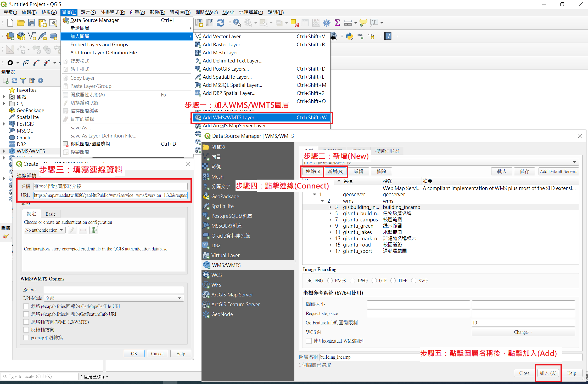Enable the 反轉軸方向 checkbox
Image resolution: width=588 pixels, height=384 pixels.
click(x=26, y=330)
